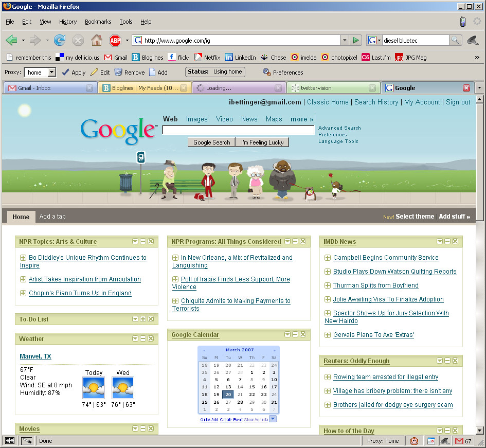Click the LinkedIn bookmark icon
486x448 pixels.
click(x=229, y=57)
